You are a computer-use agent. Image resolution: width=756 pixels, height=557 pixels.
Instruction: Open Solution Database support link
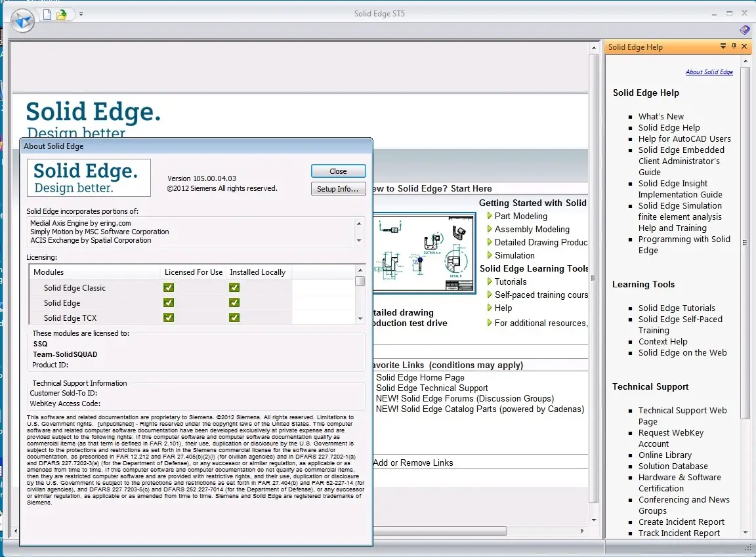673,466
